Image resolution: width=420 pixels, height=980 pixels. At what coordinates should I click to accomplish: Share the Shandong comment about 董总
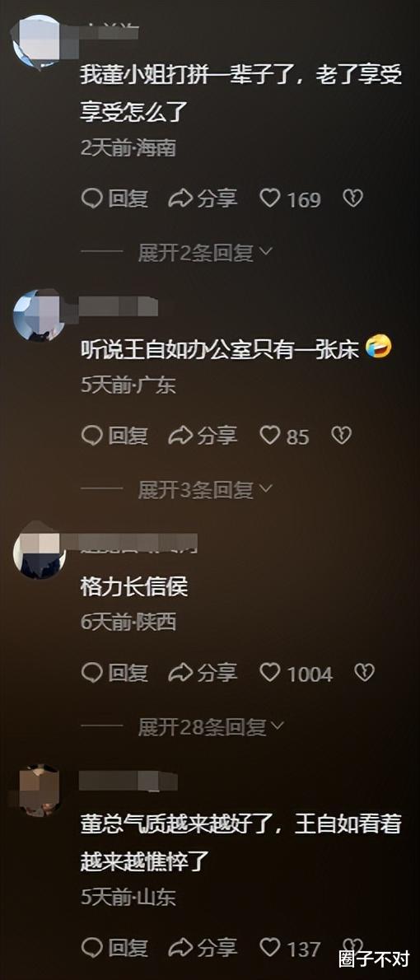pos(203,948)
